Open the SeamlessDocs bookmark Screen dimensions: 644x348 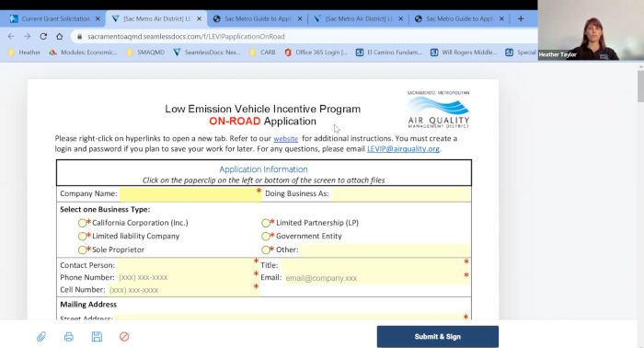207,52
